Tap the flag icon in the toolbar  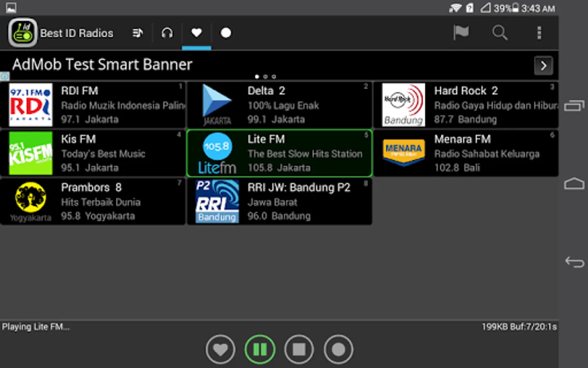point(461,33)
